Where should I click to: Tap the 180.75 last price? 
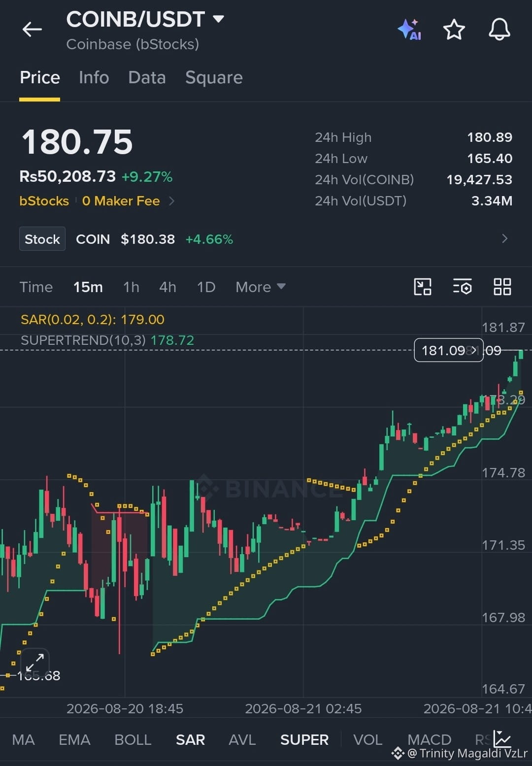click(77, 142)
